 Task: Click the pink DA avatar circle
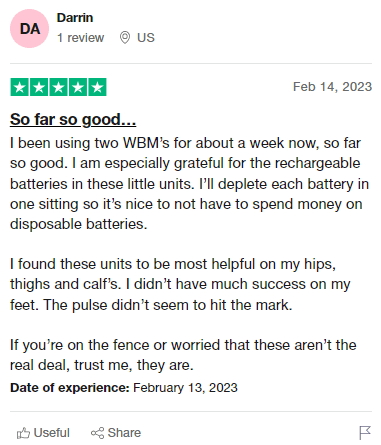coord(29,29)
